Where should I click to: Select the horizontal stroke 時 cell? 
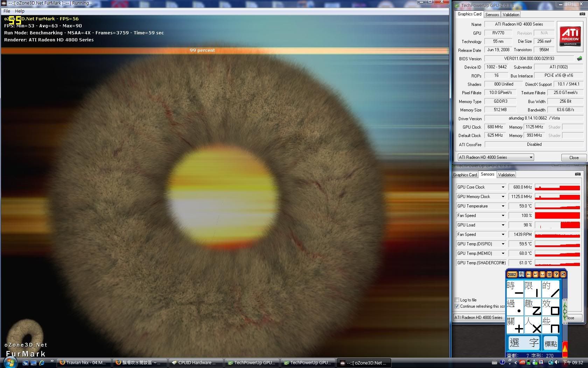point(515,289)
